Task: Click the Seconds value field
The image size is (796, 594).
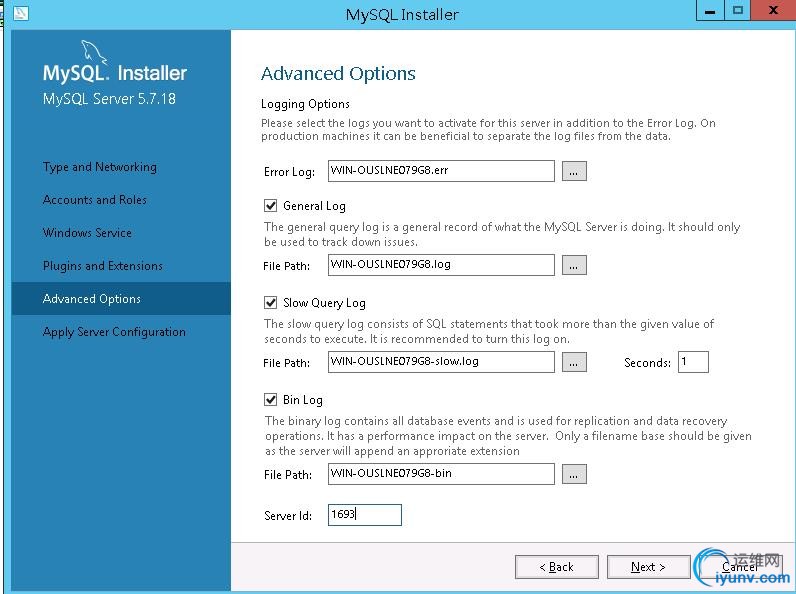Action: coord(693,362)
